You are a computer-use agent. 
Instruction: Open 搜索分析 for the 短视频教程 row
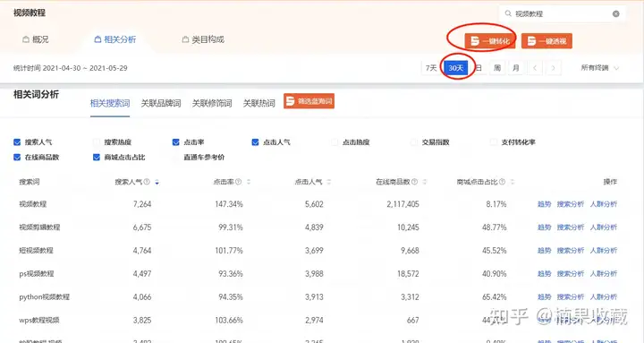pyautogui.click(x=571, y=251)
